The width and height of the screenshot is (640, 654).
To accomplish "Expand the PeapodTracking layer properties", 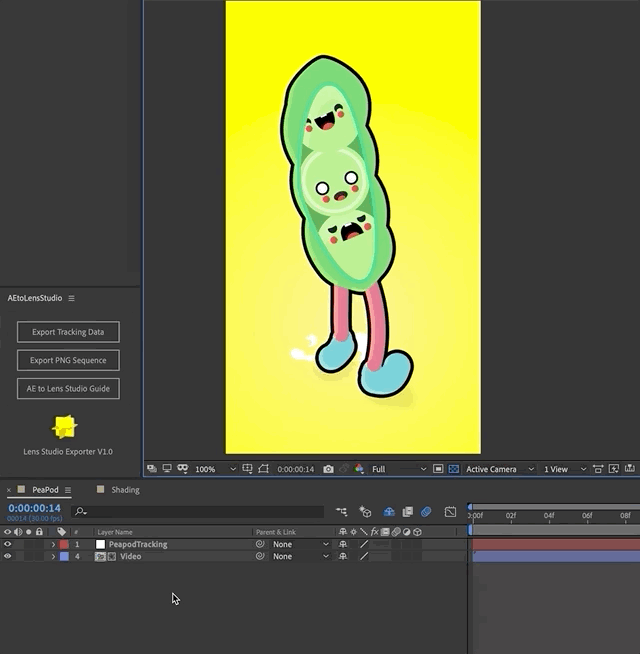I will pyautogui.click(x=53, y=545).
